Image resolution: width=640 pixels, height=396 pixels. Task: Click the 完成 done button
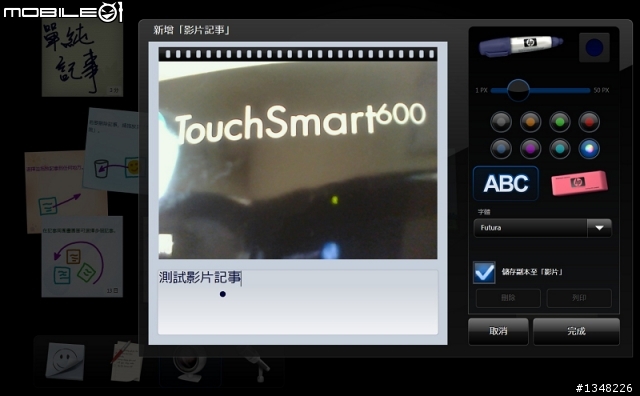tap(576, 331)
